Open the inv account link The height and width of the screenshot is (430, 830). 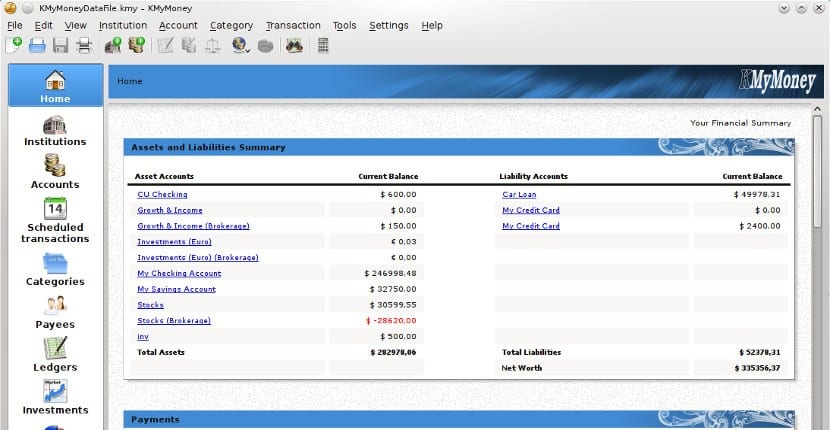click(x=143, y=337)
